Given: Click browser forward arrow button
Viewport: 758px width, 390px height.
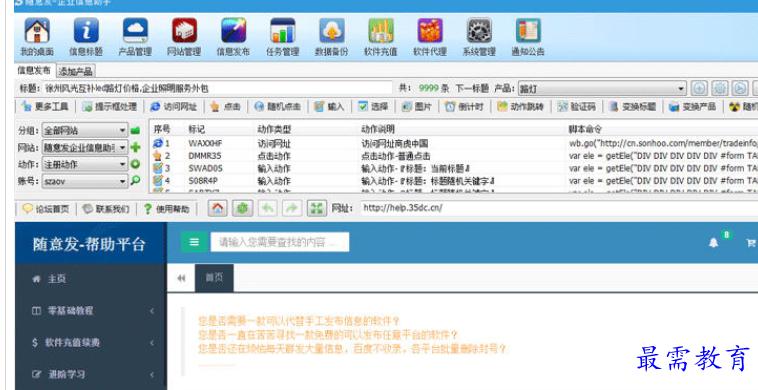Looking at the screenshot, I should [x=292, y=208].
